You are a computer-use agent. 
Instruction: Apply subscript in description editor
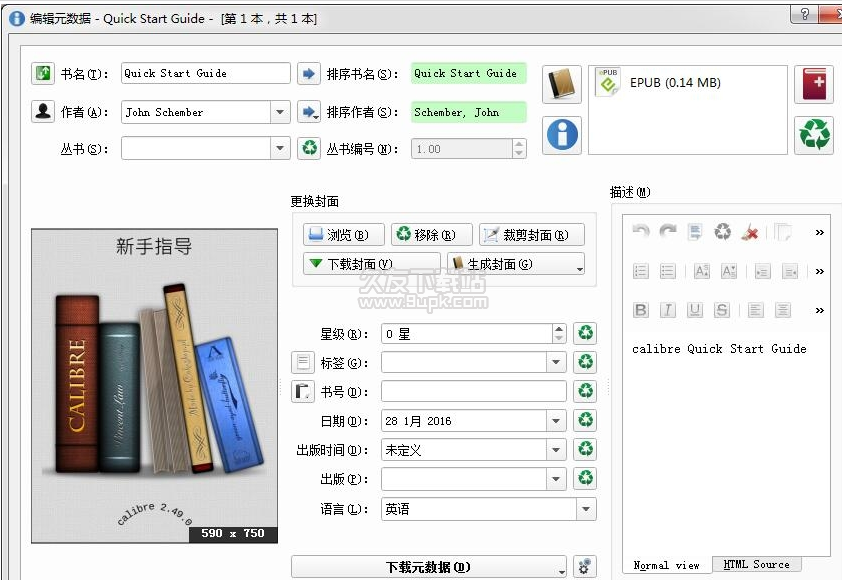pyautogui.click(x=729, y=271)
